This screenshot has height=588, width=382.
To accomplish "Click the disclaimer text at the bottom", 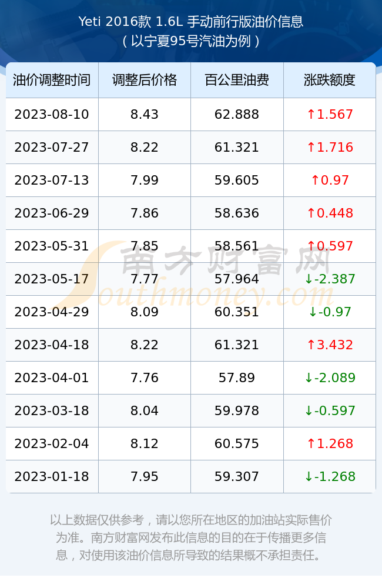I will click(191, 537).
